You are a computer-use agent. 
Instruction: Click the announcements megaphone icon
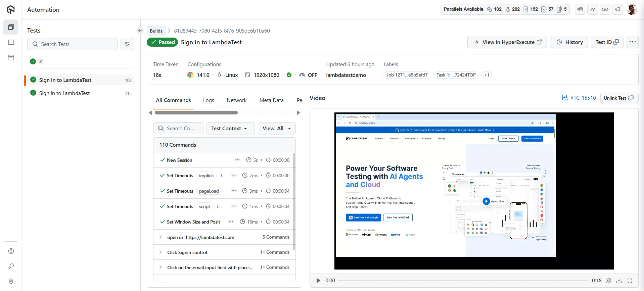(617, 9)
